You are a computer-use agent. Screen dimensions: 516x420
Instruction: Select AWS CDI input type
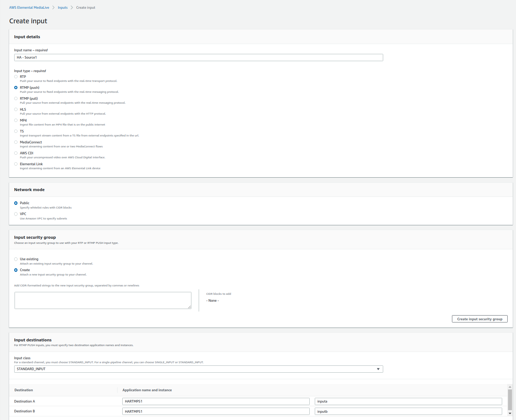pos(16,153)
